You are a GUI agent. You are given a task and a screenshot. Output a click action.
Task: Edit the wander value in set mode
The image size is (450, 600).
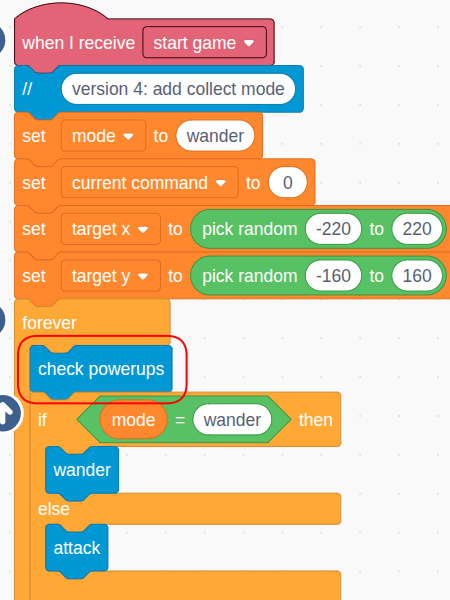click(215, 136)
